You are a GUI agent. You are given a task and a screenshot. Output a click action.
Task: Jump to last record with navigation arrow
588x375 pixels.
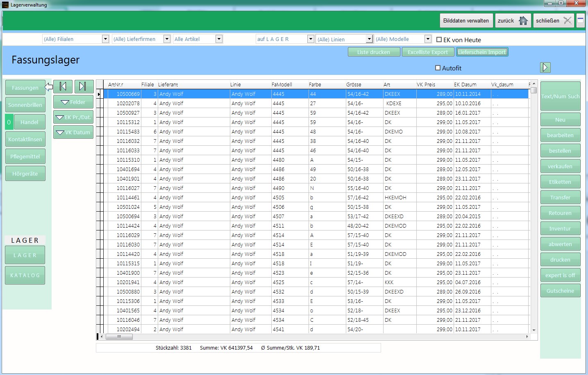(84, 86)
